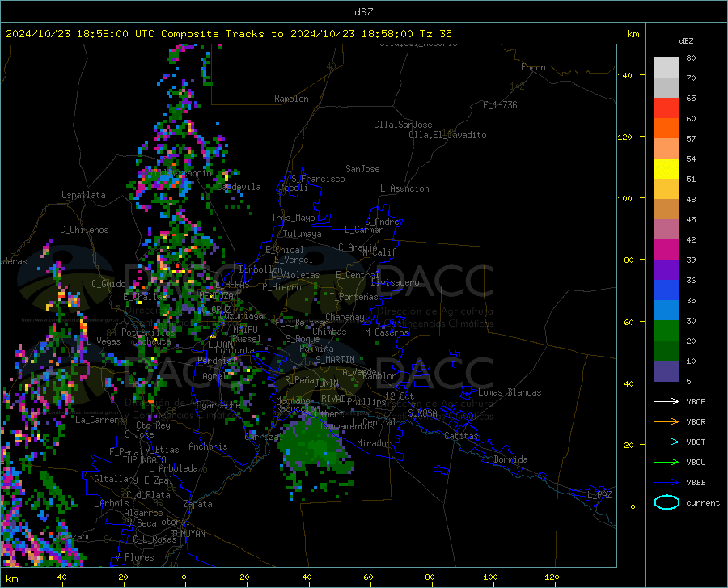The width and height of the screenshot is (728, 588).
Task: Click the white VBCP arrow symbol
Action: [x=667, y=401]
